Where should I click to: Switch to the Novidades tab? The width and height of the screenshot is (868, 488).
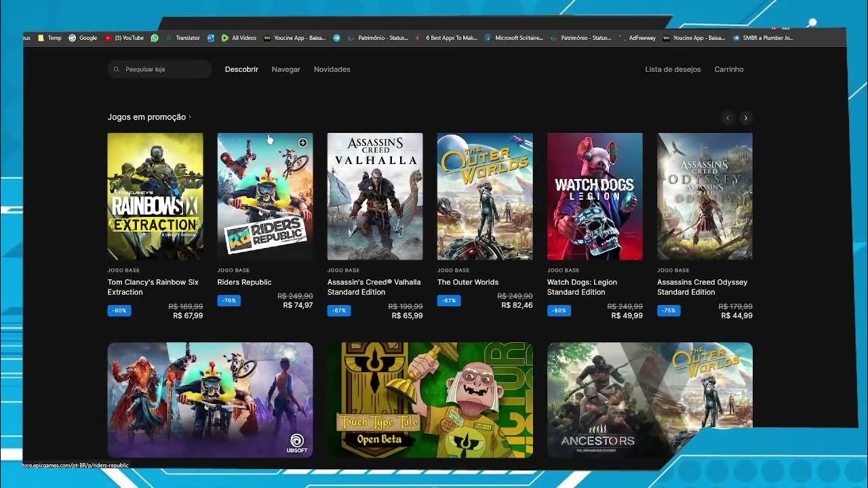(332, 69)
